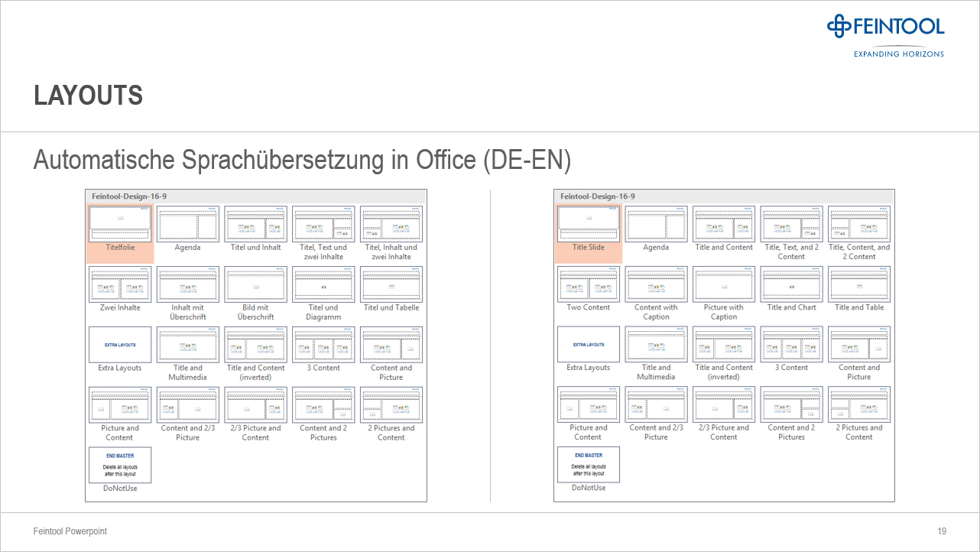Select Picture and Content in English gallery
This screenshot has height=552, width=980.
click(x=589, y=405)
